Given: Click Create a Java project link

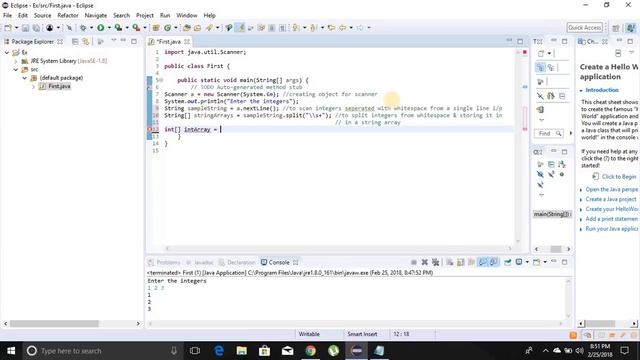Looking at the screenshot, I should (611, 199).
